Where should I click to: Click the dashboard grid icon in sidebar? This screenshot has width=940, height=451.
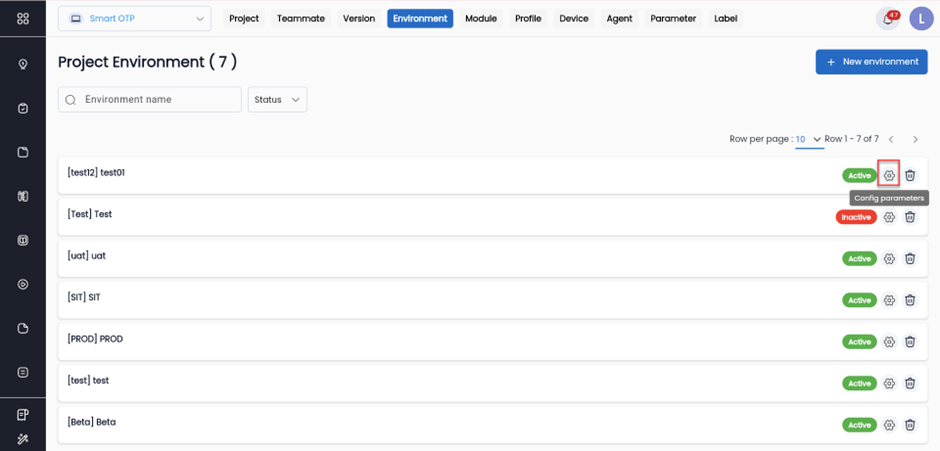23,19
